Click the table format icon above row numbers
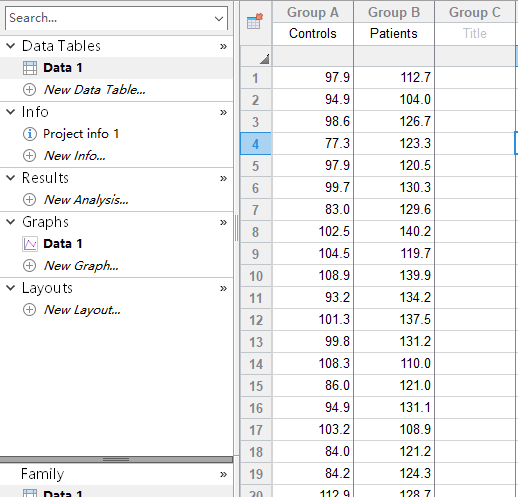 255,21
